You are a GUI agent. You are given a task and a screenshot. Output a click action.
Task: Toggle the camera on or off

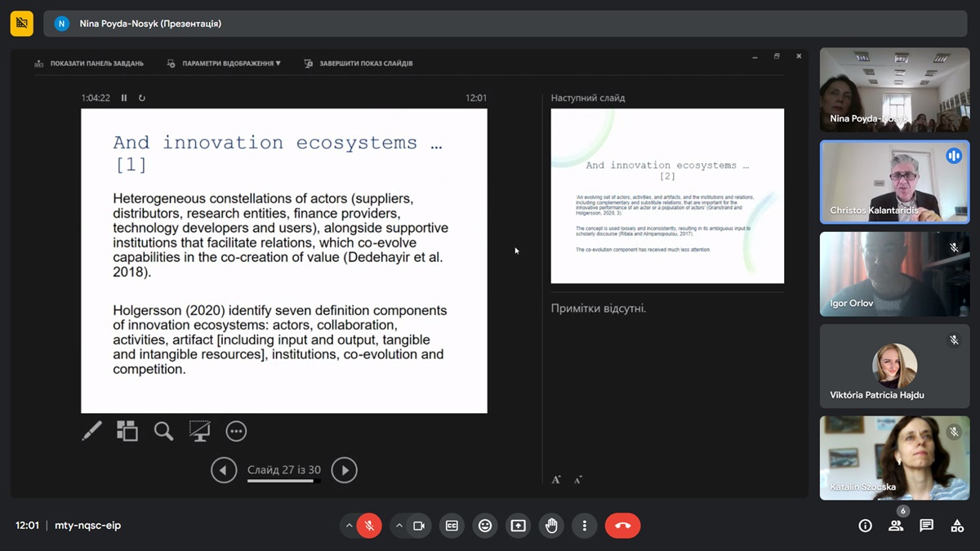pos(419,526)
